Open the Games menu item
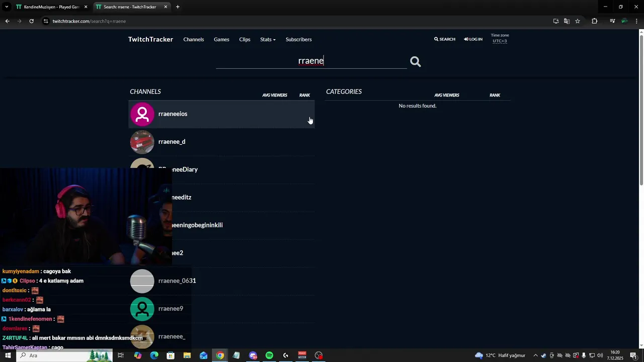Viewport: 644px width, 362px height. pos(221,39)
